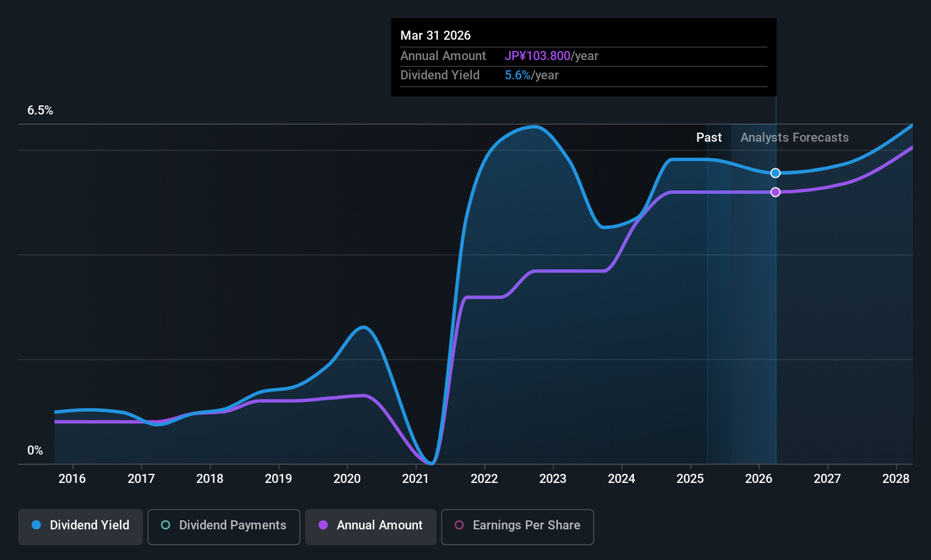
Task: Click the 2018 x-axis label
Action: [x=210, y=479]
